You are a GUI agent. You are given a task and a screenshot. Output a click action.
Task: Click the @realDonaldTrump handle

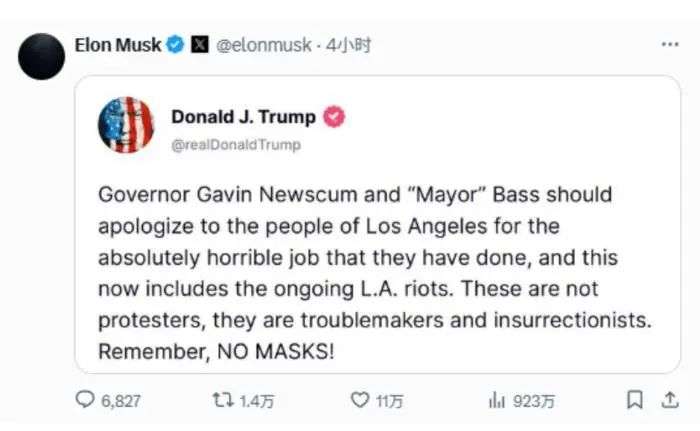pos(236,145)
